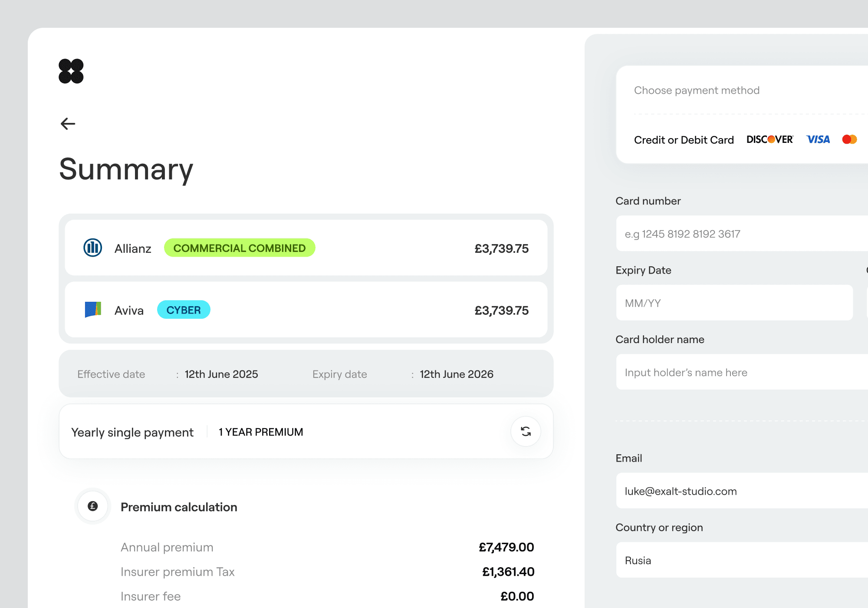This screenshot has width=868, height=608.
Task: Select the Visa card logo
Action: tap(818, 139)
